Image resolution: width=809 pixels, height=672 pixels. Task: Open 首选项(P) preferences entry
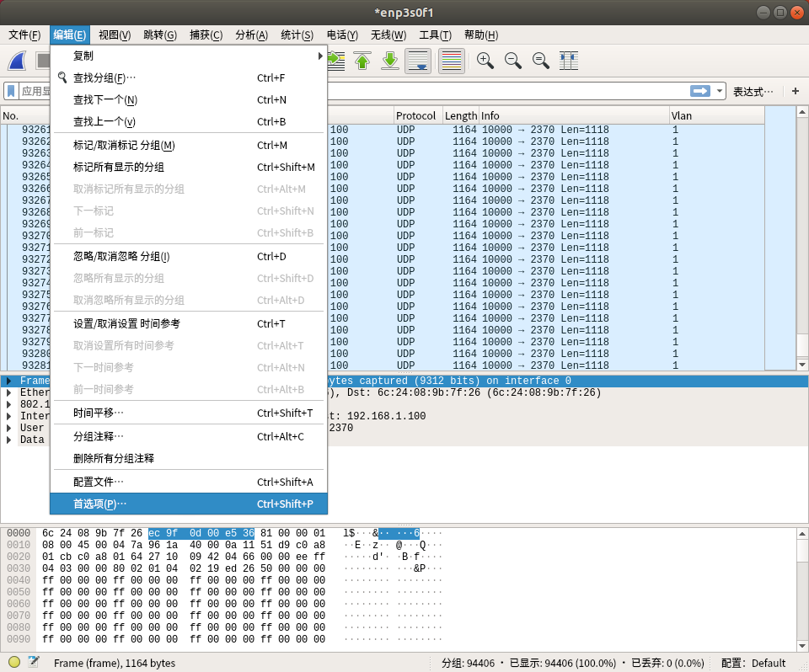188,504
